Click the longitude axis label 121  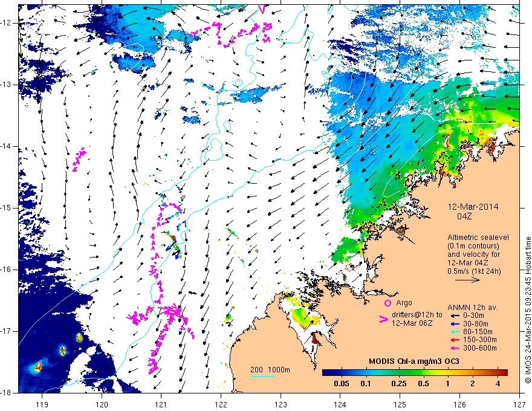tap(161, 404)
